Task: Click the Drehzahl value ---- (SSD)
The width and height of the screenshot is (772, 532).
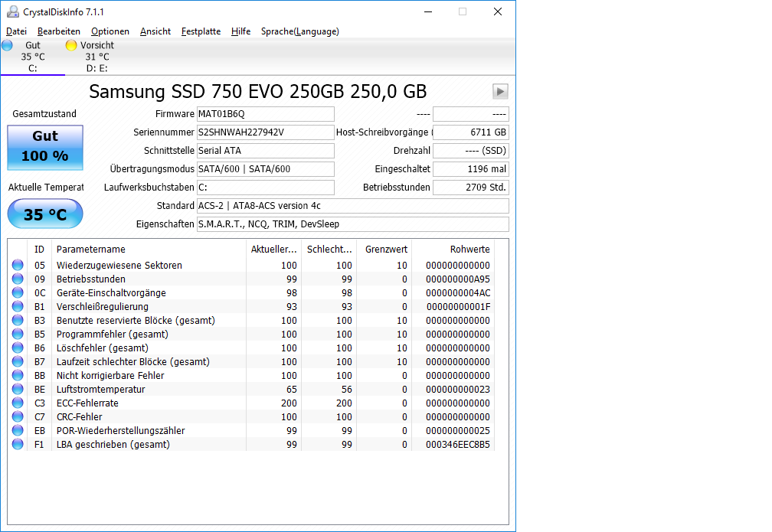Action: tap(471, 151)
